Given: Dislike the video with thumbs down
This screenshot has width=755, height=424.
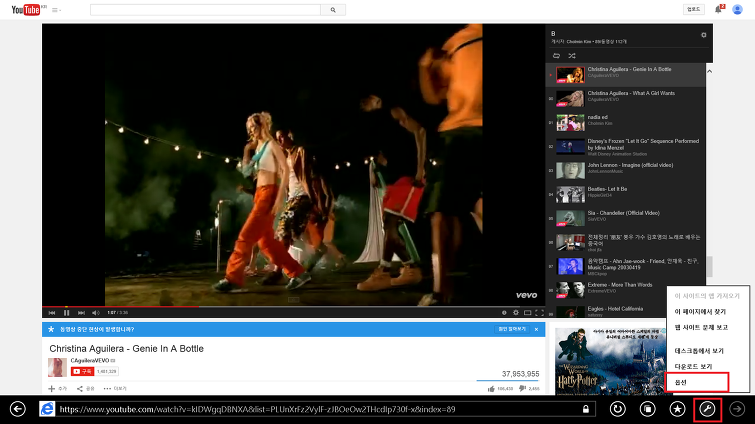Looking at the screenshot, I should 522,389.
